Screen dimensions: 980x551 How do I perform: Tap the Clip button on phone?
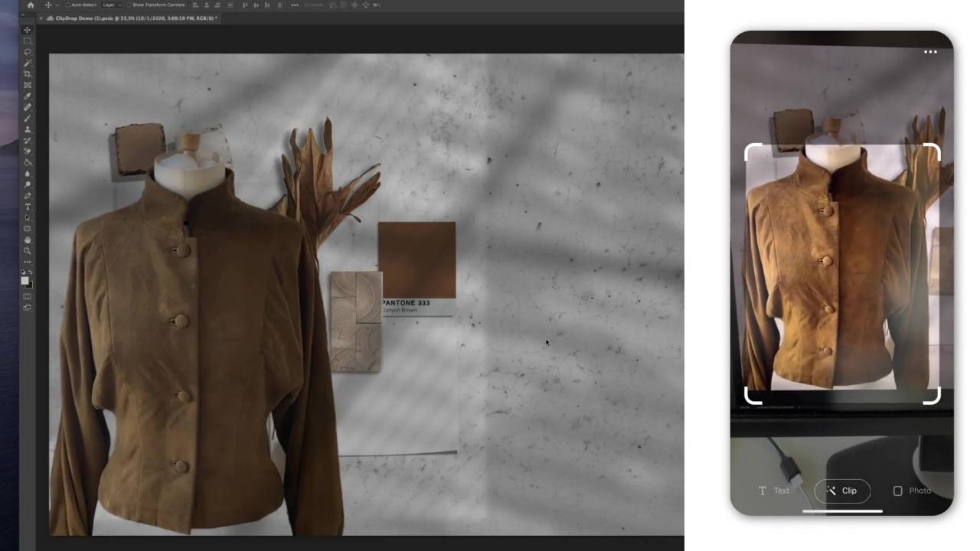click(x=842, y=491)
